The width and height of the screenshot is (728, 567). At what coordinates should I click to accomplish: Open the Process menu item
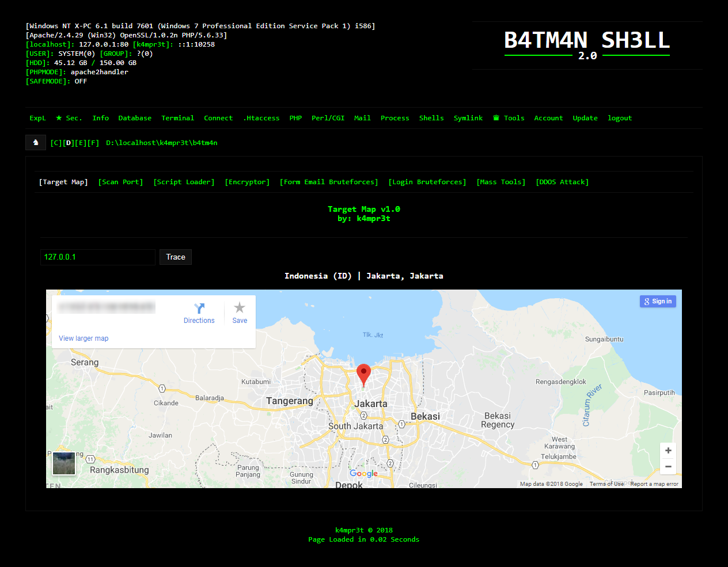[x=395, y=118]
